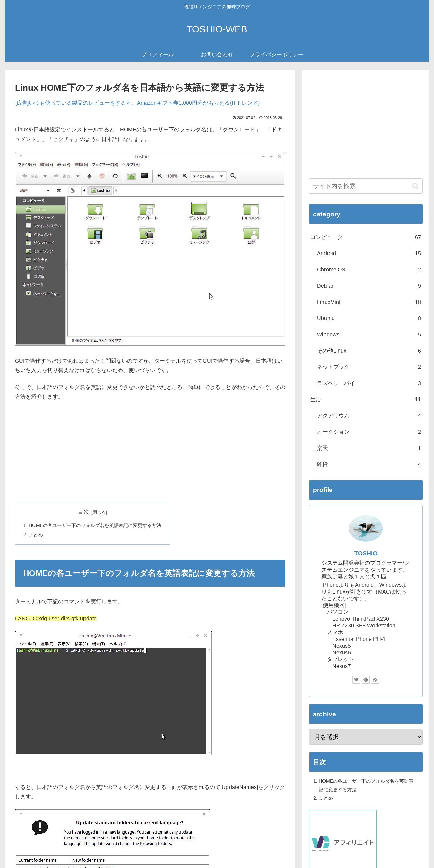The height and width of the screenshot is (868, 434).
Task: Open the Debian category link
Action: (x=369, y=286)
